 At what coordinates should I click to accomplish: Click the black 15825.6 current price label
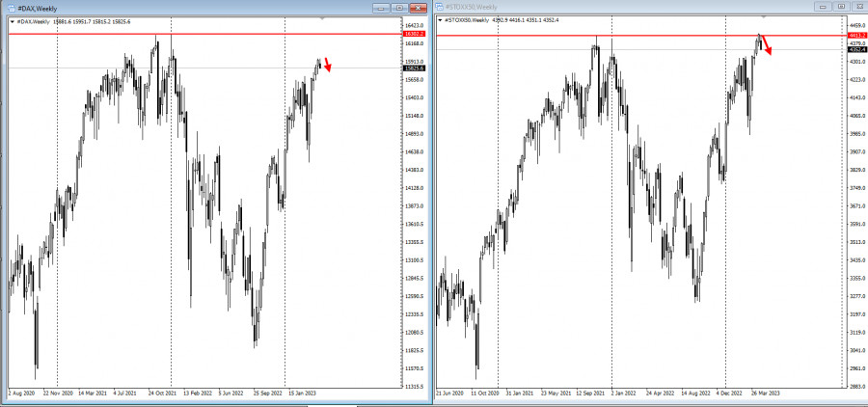click(x=415, y=68)
